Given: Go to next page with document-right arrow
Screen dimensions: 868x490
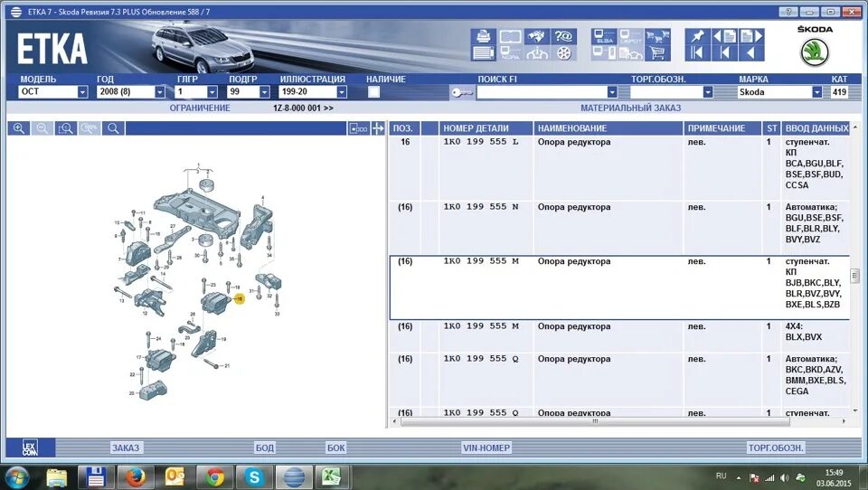Looking at the screenshot, I should pos(751,36).
